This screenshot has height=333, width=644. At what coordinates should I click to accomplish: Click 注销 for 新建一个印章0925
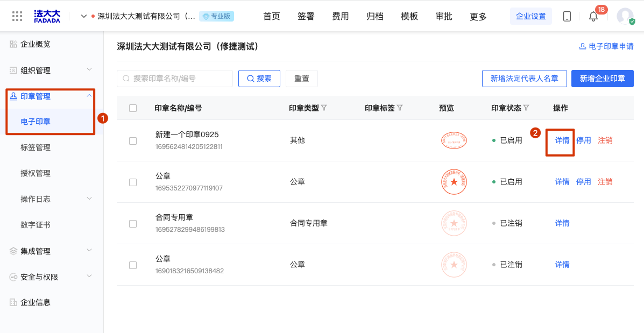[605, 140]
